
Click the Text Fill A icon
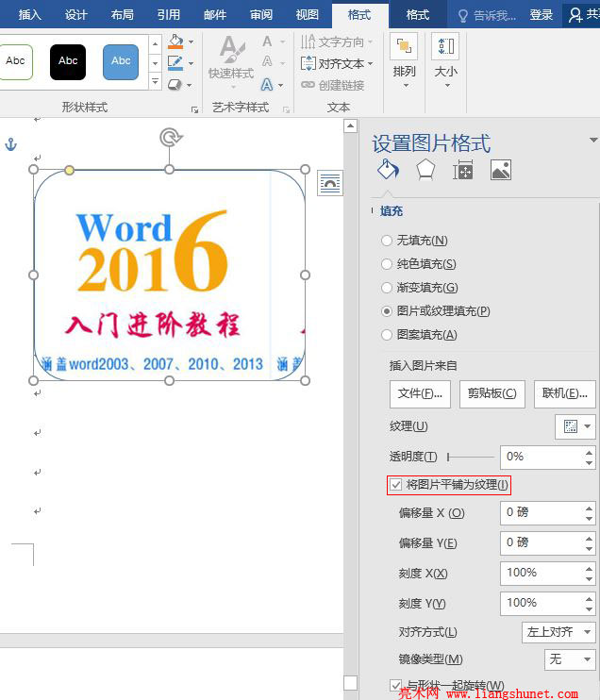tap(267, 42)
